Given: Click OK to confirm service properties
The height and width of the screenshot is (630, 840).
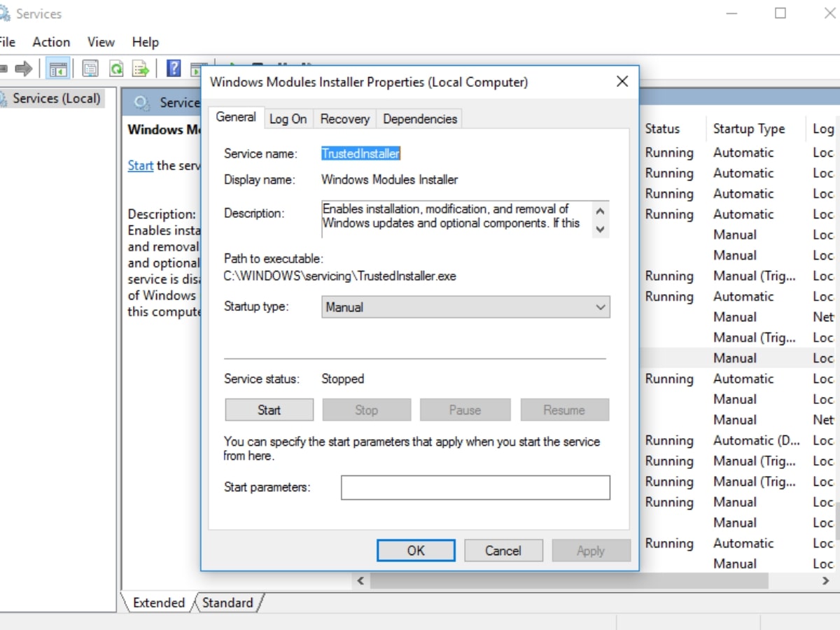Looking at the screenshot, I should click(415, 550).
